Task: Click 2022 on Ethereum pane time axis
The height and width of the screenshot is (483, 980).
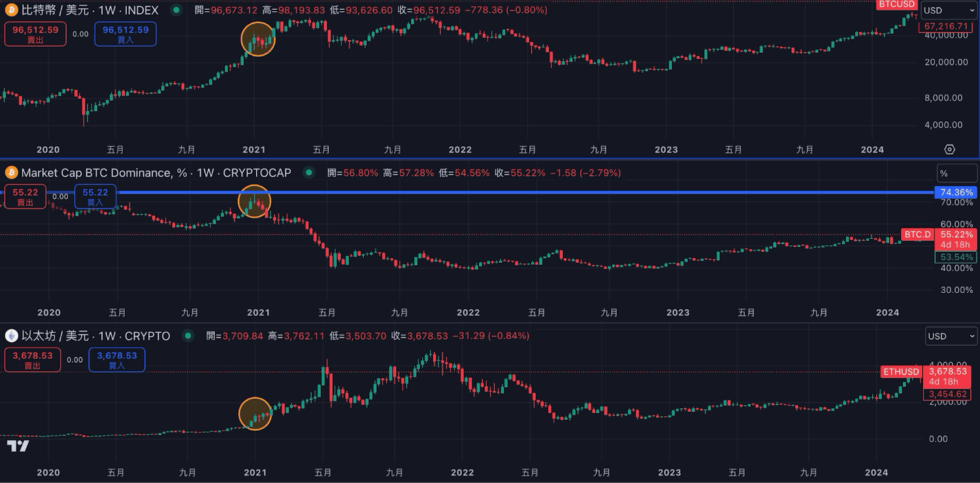Action: (462, 473)
